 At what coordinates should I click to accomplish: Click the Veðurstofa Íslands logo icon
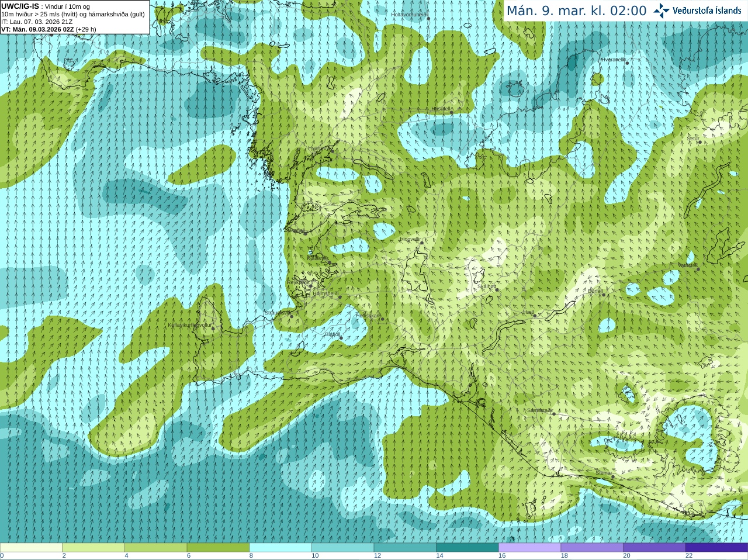tap(662, 11)
